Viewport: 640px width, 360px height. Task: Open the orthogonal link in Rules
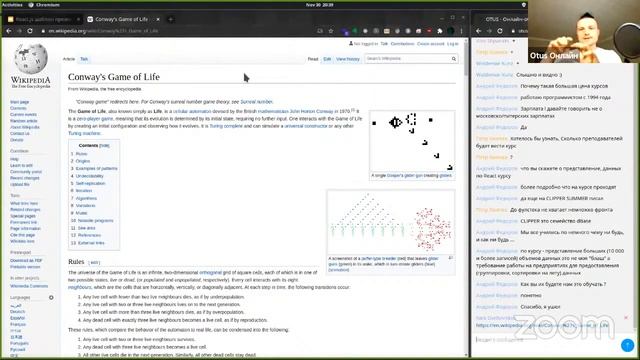210,272
